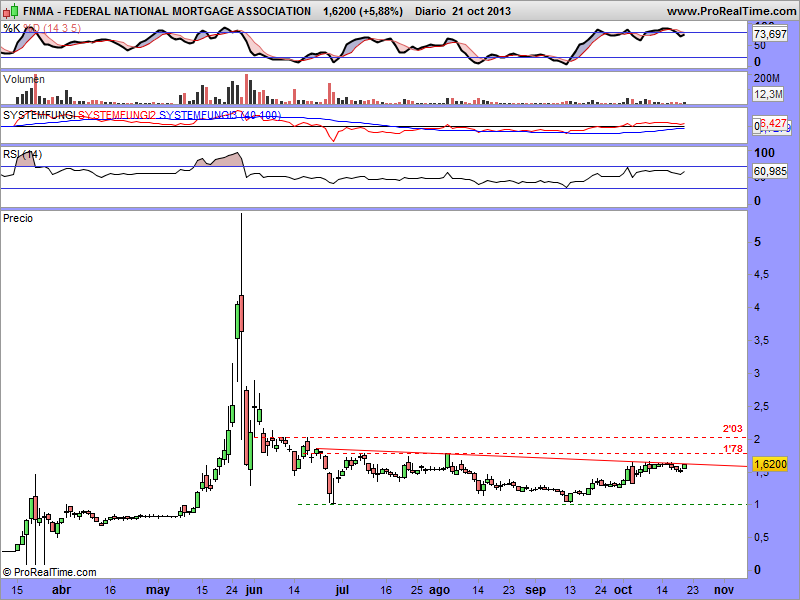Image resolution: width=800 pixels, height=600 pixels.
Task: Click the yellow current price tag 1,6200
Action: point(770,464)
